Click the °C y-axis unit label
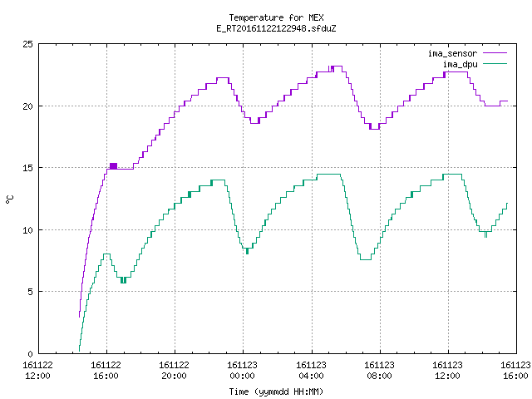 9,199
